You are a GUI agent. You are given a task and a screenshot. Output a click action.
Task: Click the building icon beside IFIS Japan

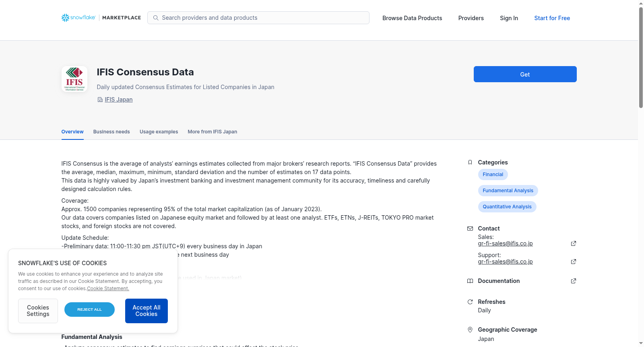[x=100, y=100]
